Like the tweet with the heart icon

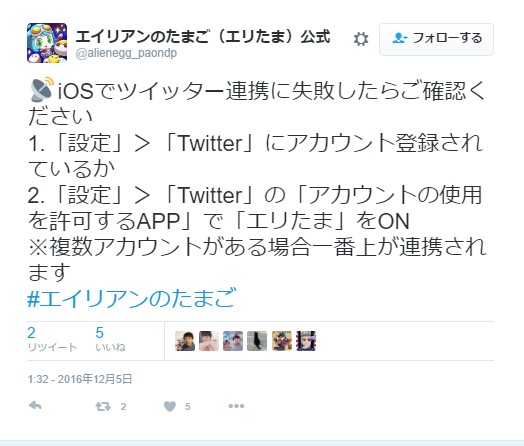[170, 406]
